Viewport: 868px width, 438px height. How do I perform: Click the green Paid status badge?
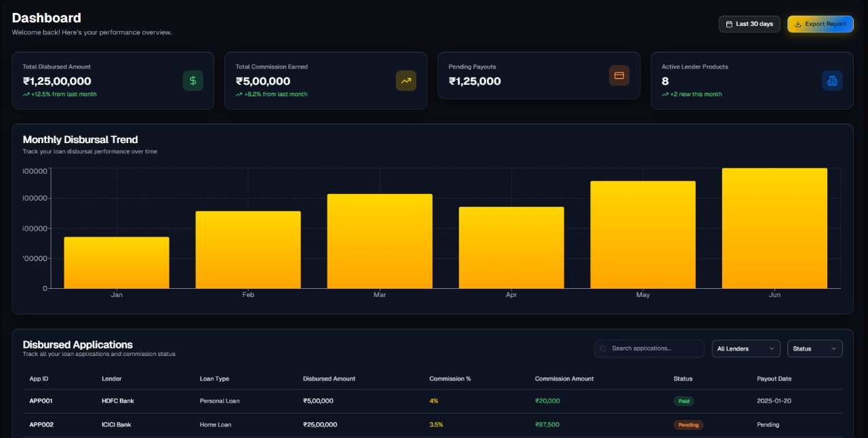click(684, 401)
